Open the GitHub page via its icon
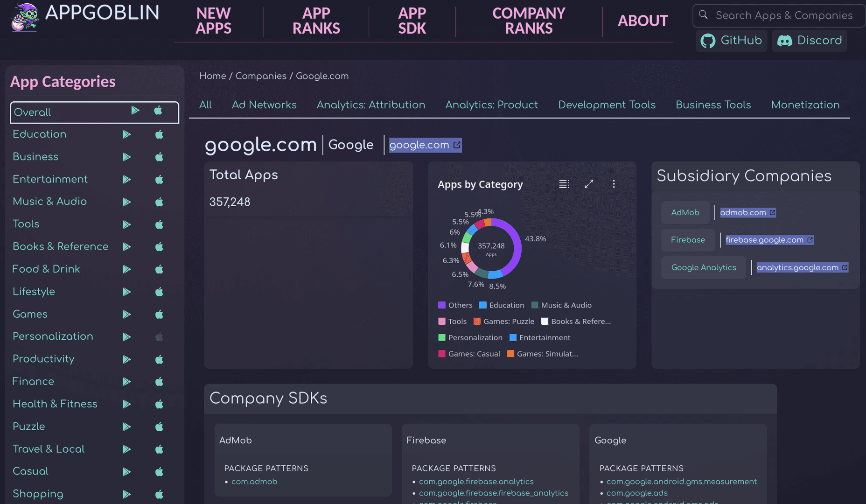 coord(708,41)
